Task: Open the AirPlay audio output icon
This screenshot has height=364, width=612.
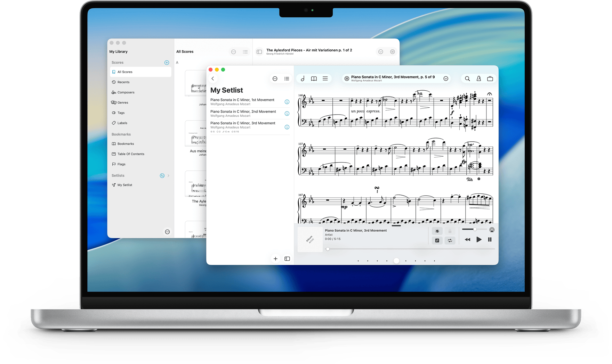Action: [492, 230]
